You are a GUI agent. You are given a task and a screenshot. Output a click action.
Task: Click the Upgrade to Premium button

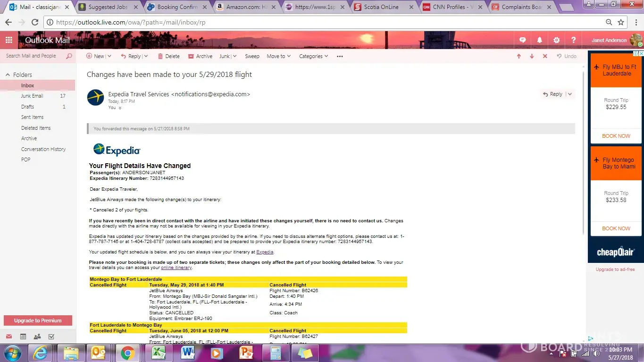pos(38,320)
